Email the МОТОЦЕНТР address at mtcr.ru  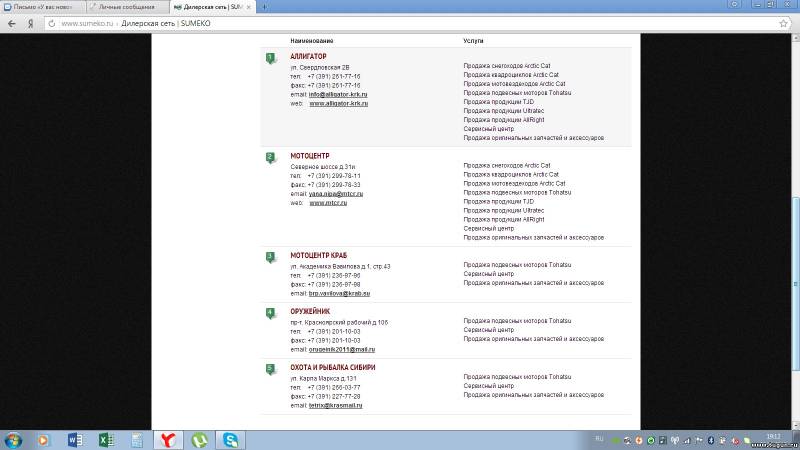click(336, 194)
